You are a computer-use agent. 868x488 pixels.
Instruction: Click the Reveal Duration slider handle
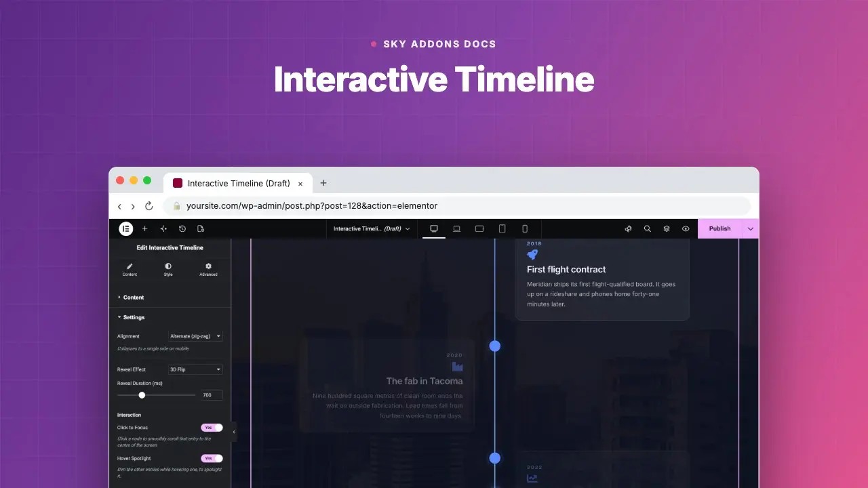tap(142, 395)
